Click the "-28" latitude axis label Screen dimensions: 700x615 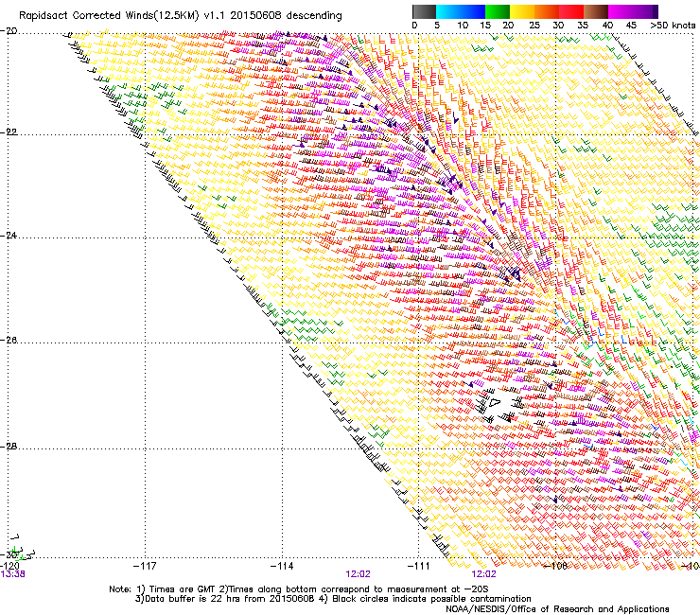point(9,447)
